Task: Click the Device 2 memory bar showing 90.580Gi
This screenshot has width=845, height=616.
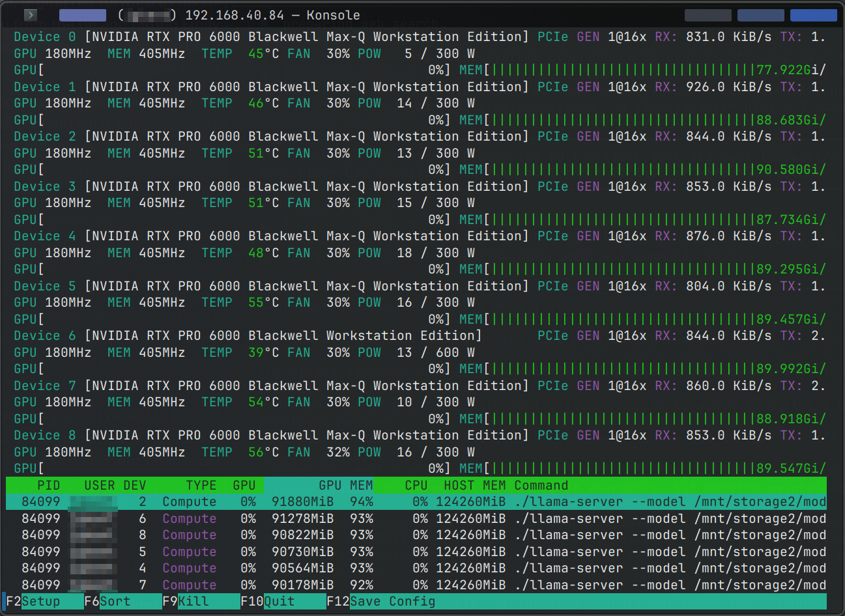Action: (x=643, y=170)
